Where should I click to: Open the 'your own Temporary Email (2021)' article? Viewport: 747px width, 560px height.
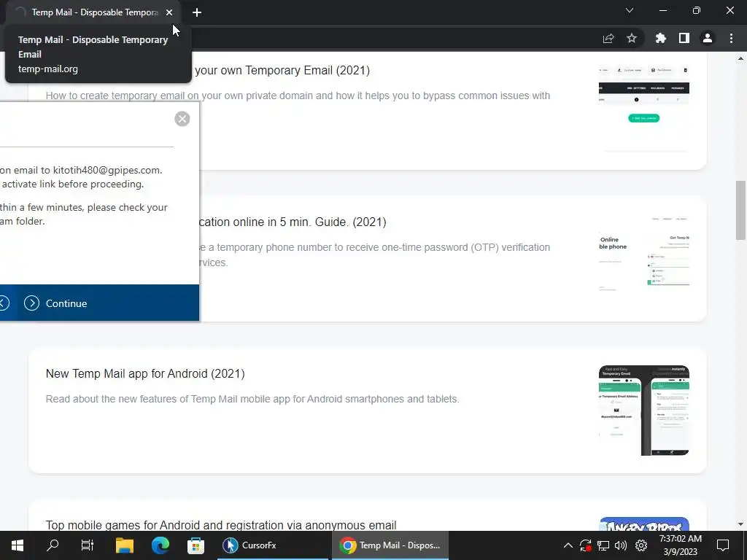[282, 71]
